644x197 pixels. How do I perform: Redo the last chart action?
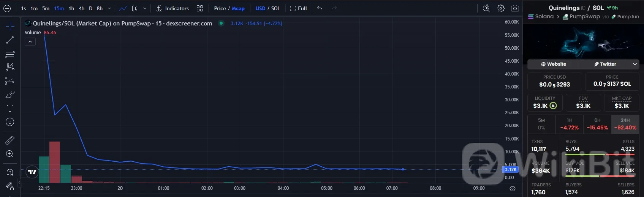pyautogui.click(x=334, y=8)
